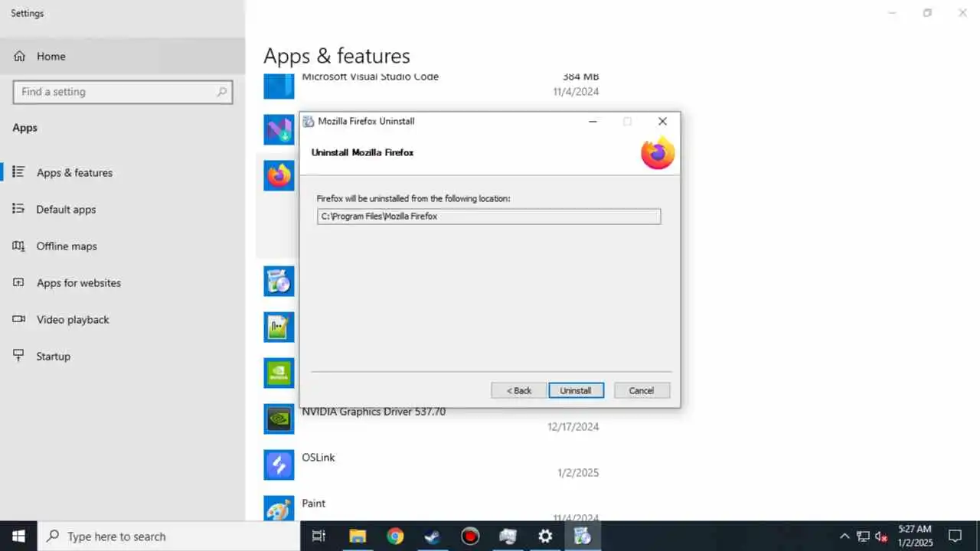
Task: Click the Uninstall button in the Firefox dialog
Action: [x=576, y=390]
